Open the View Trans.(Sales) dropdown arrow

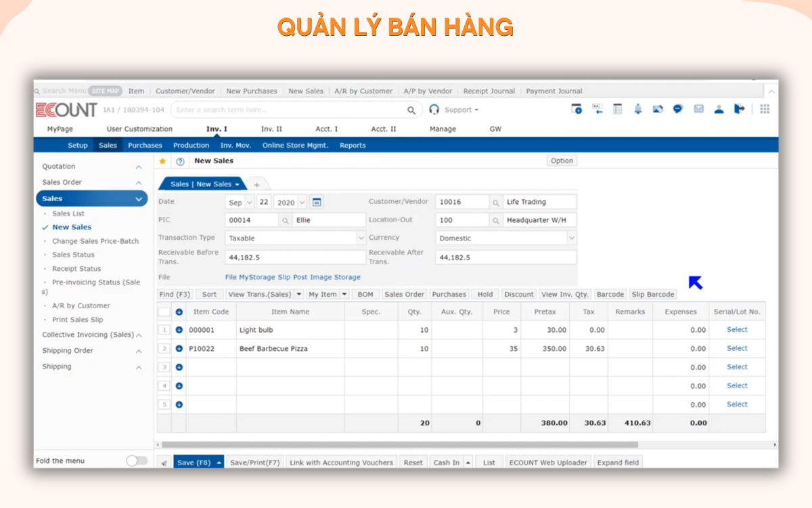[x=300, y=295]
